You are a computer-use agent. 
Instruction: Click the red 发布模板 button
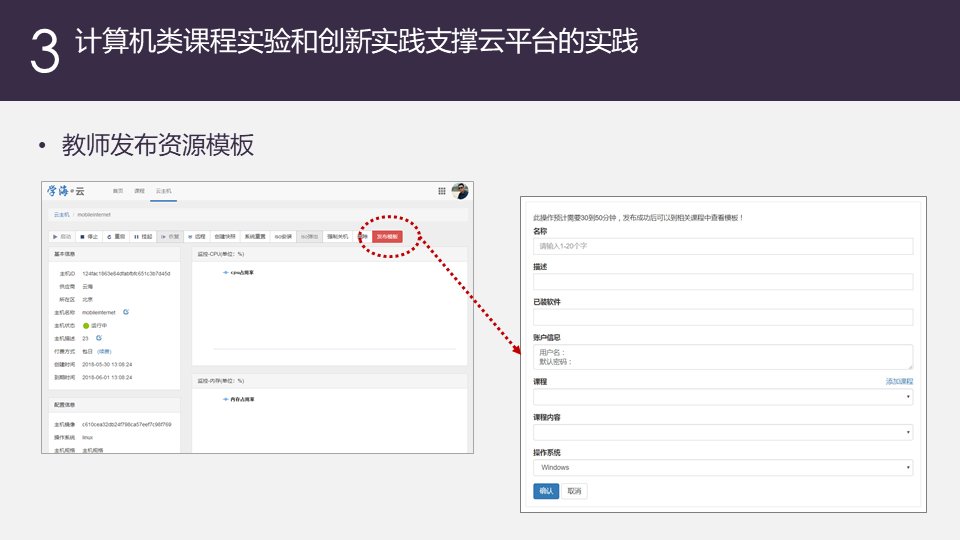[x=387, y=237]
